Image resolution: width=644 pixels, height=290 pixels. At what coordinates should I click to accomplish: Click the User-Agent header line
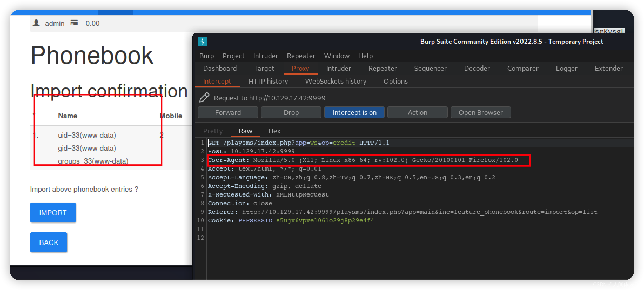click(363, 160)
